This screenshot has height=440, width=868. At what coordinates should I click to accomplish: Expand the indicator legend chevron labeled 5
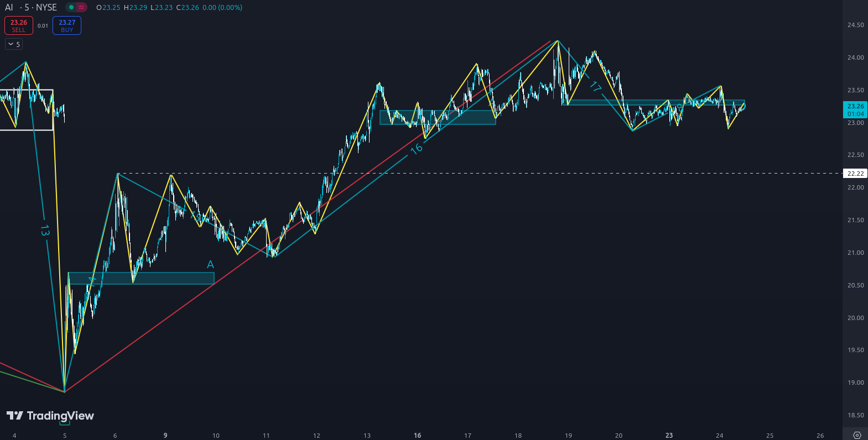tap(14, 44)
